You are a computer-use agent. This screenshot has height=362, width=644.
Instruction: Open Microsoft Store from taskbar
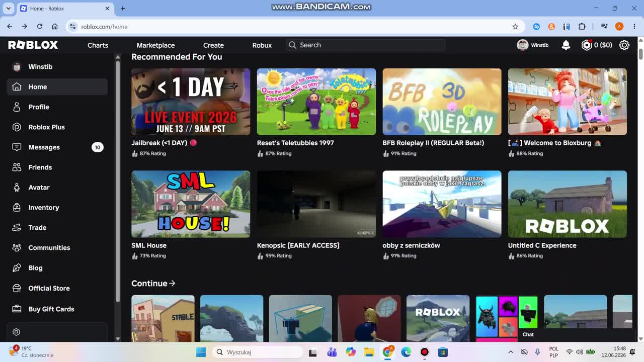click(443, 352)
